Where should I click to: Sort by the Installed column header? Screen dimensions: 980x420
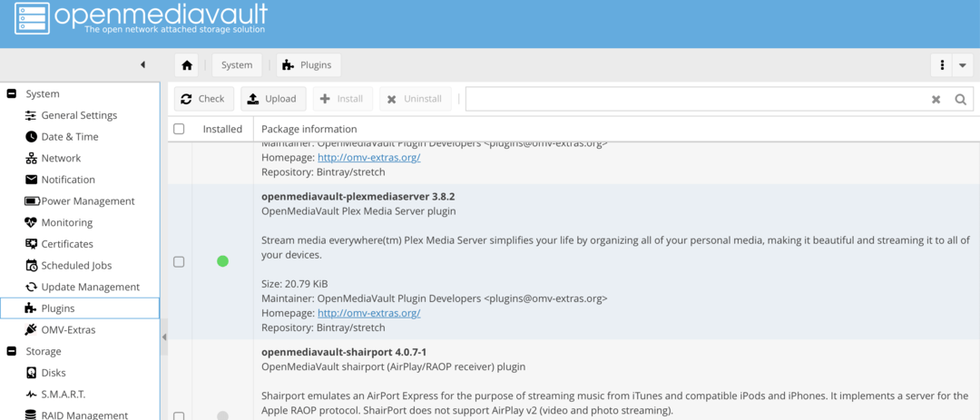point(222,129)
